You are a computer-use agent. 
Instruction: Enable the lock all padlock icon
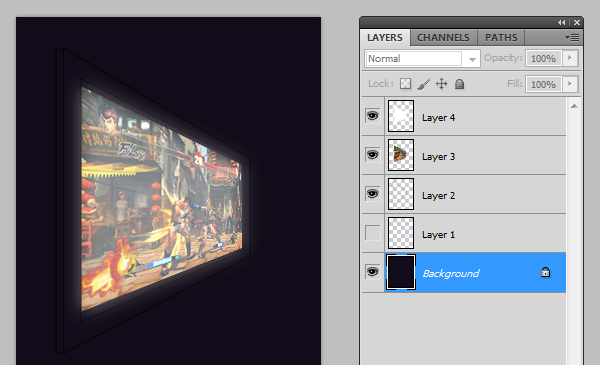459,84
